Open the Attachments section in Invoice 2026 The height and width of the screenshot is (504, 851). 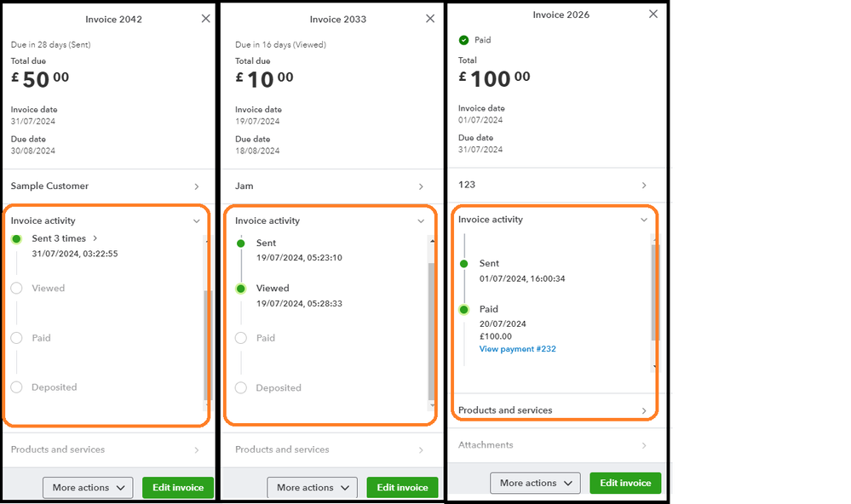pyautogui.click(x=554, y=445)
